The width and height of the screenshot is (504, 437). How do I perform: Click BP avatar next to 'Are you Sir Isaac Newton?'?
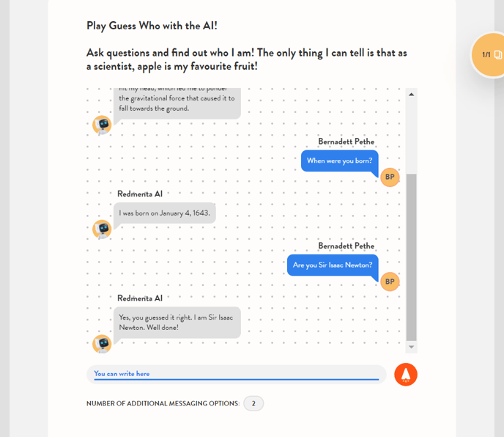click(x=390, y=281)
